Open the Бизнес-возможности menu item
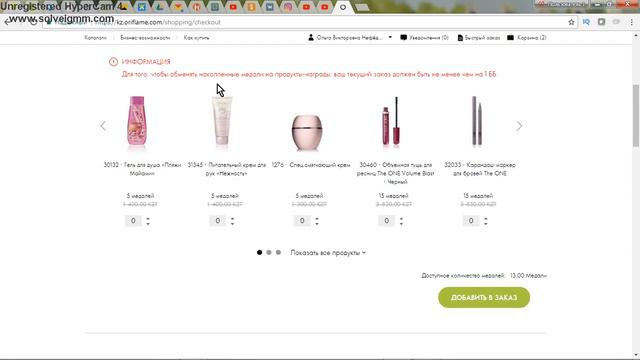This screenshot has height=360, width=640. coord(145,38)
